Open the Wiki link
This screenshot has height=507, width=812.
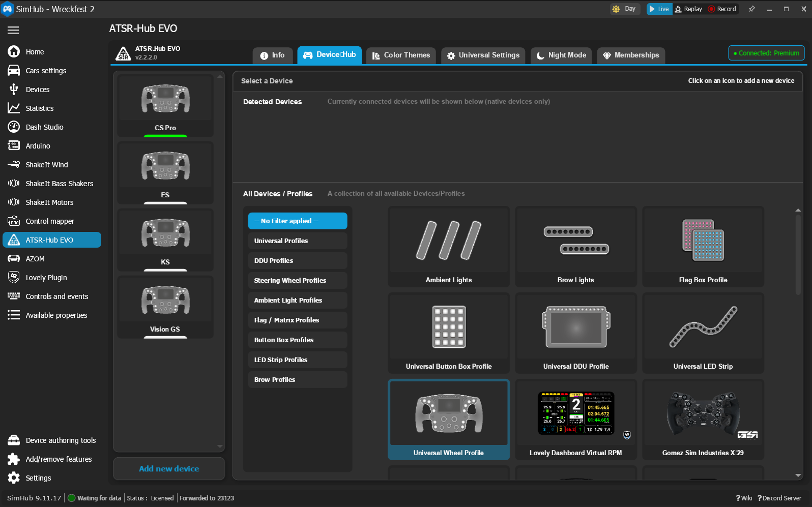[x=744, y=498]
